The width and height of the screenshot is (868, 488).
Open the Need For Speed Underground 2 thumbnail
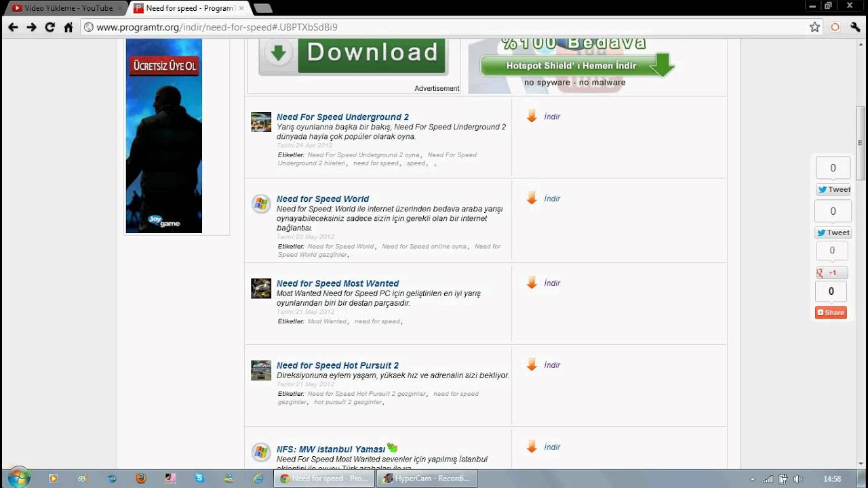(x=261, y=122)
